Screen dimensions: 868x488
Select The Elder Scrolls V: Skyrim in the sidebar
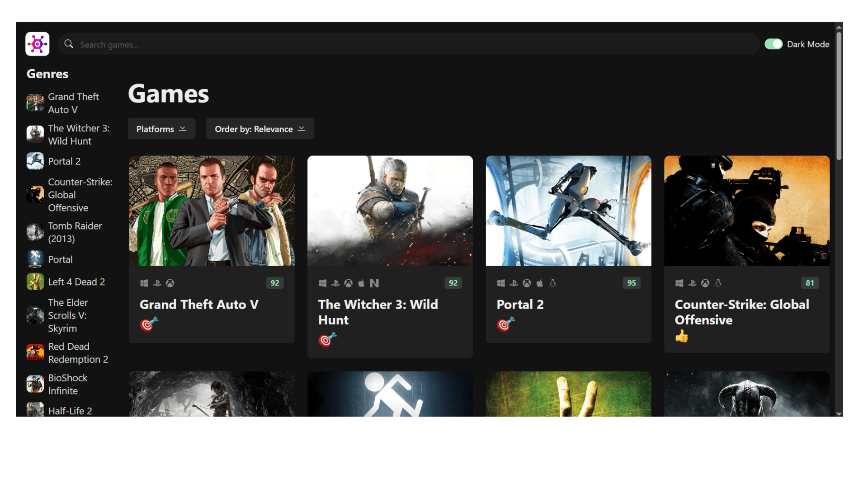click(x=67, y=315)
